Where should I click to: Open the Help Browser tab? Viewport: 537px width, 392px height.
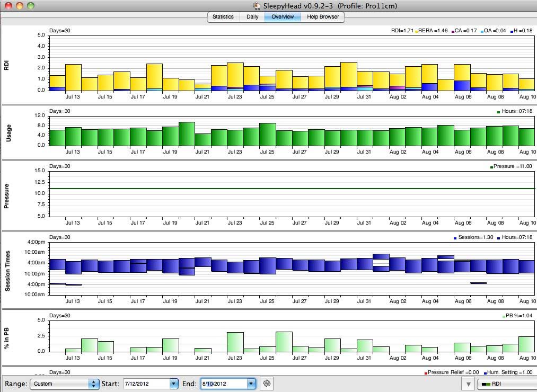323,17
